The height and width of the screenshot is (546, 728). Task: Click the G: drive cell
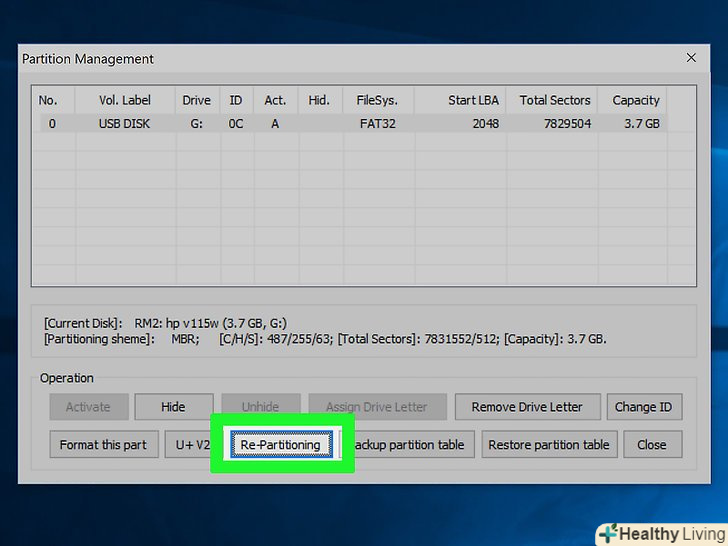197,124
